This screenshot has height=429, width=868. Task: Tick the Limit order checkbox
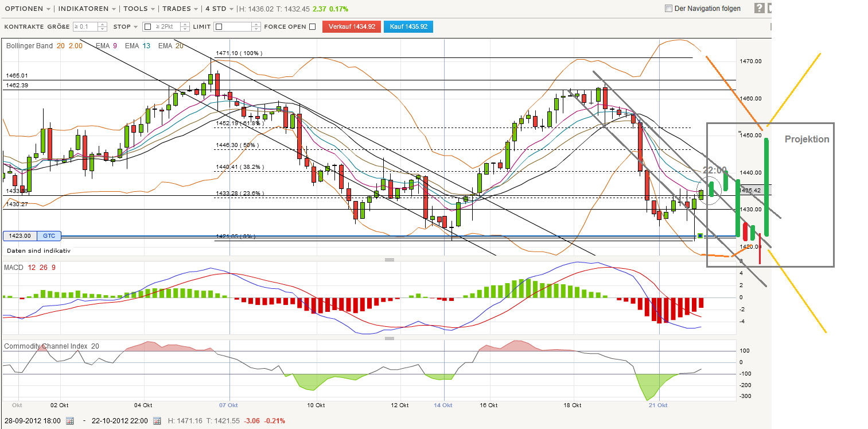pyautogui.click(x=219, y=27)
